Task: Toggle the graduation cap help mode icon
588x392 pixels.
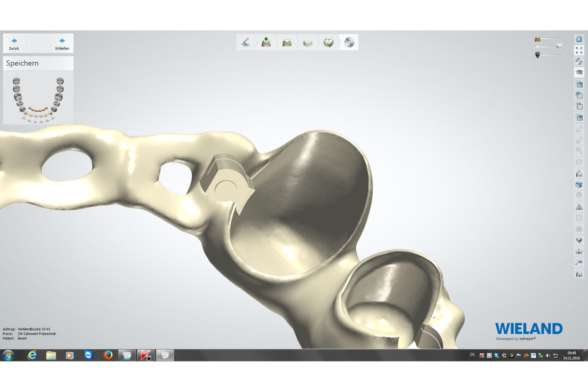Action: tap(579, 73)
